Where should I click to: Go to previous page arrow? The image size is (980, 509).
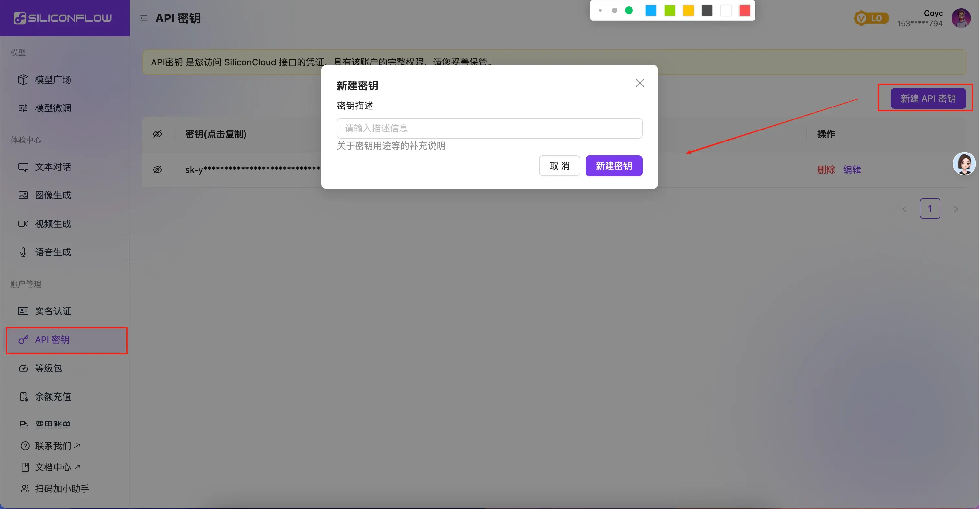pyautogui.click(x=904, y=209)
